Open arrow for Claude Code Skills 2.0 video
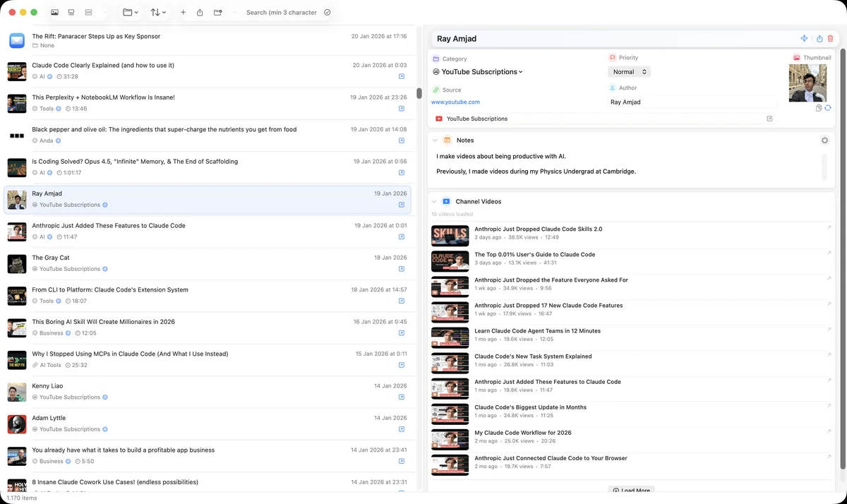This screenshot has height=504, width=847. click(829, 227)
